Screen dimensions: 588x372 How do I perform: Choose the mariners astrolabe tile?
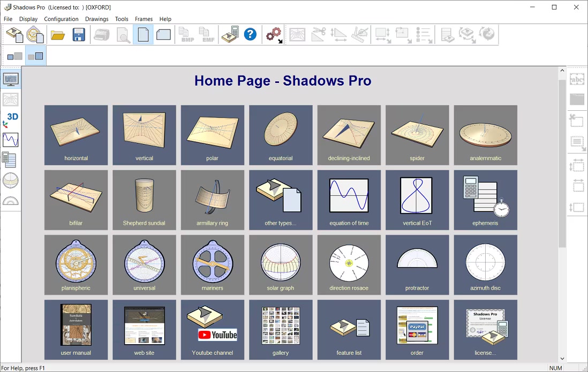pos(212,265)
